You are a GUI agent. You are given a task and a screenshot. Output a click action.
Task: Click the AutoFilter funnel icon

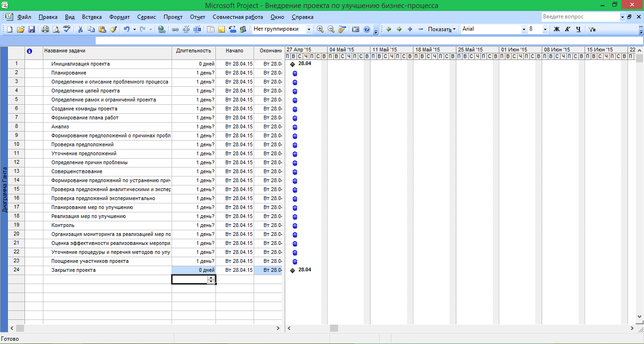click(x=592, y=29)
